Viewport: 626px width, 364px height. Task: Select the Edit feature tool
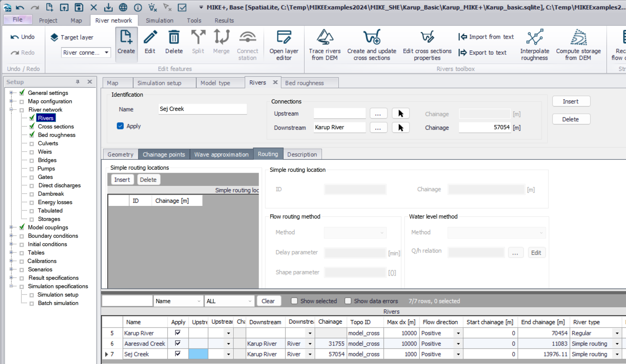click(x=150, y=42)
